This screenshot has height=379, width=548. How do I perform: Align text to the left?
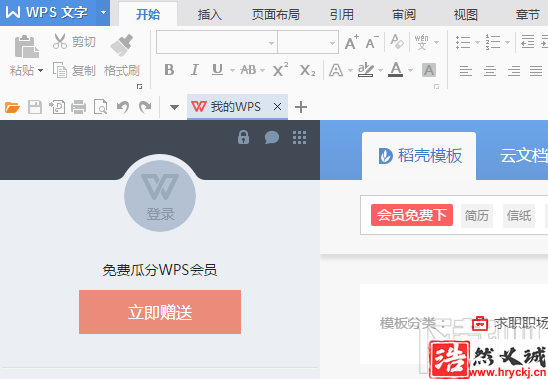pos(466,71)
